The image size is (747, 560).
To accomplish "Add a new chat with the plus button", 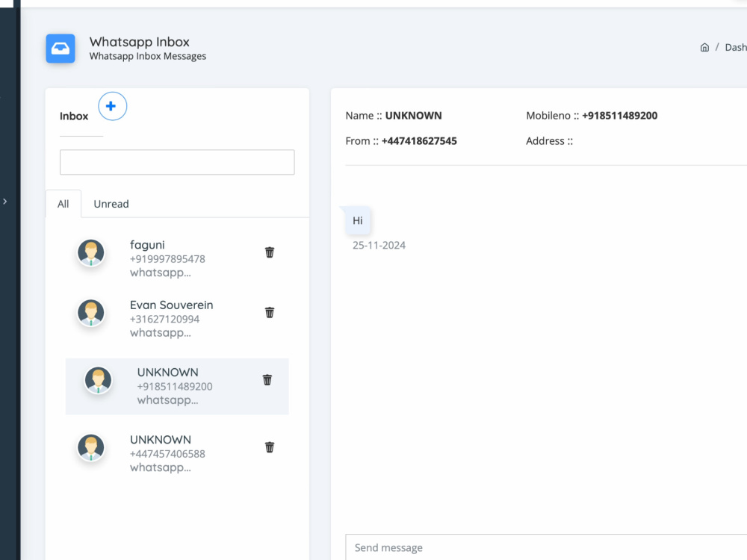I will click(x=113, y=106).
